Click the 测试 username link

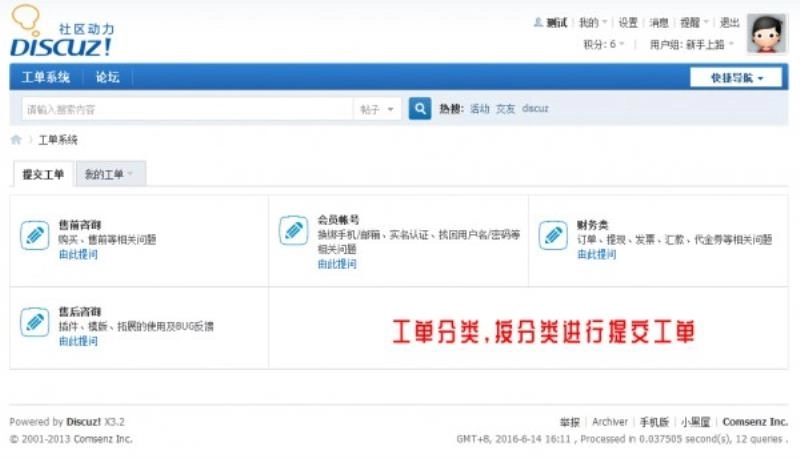pyautogui.click(x=557, y=22)
